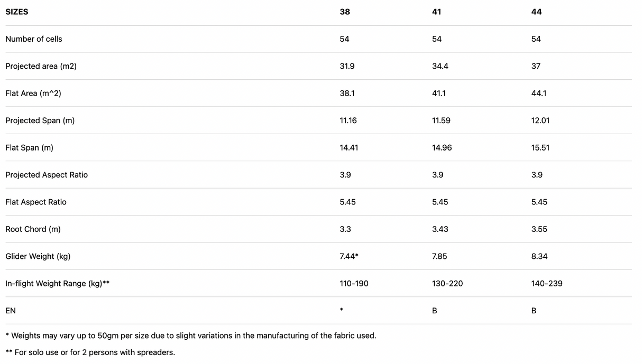Click the SIZES column header
Screen dimensions: 642x364
click(17, 12)
